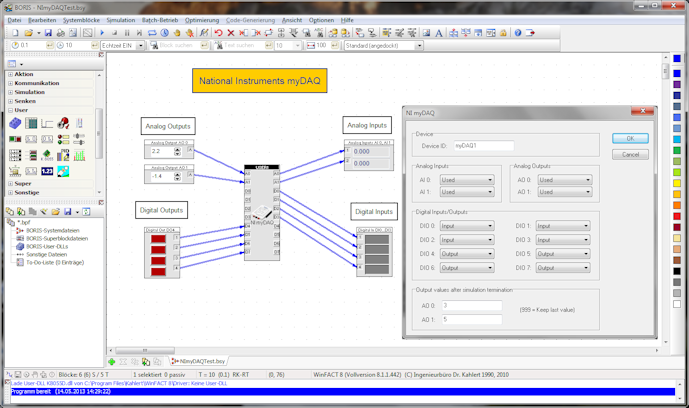Select the blue brick block in User palette
Screen dimensions: 689x408
coord(16,123)
